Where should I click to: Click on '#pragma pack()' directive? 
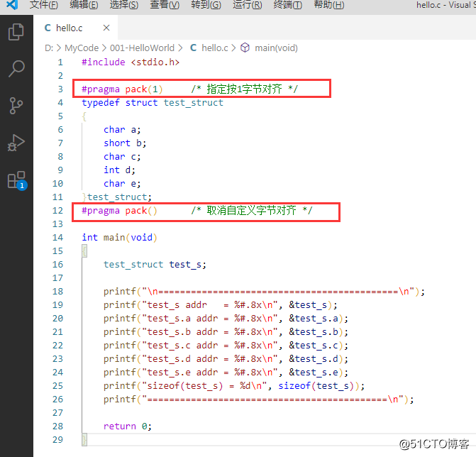(119, 211)
